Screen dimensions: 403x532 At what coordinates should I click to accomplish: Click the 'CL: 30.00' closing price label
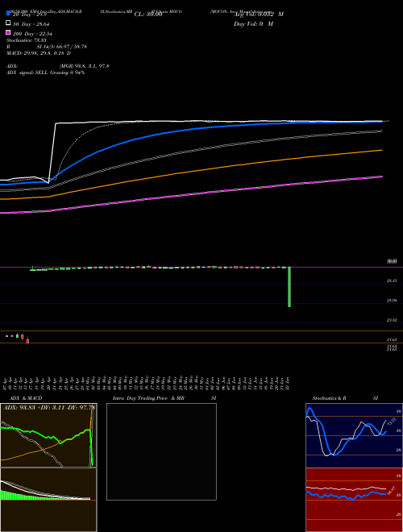click(x=148, y=15)
